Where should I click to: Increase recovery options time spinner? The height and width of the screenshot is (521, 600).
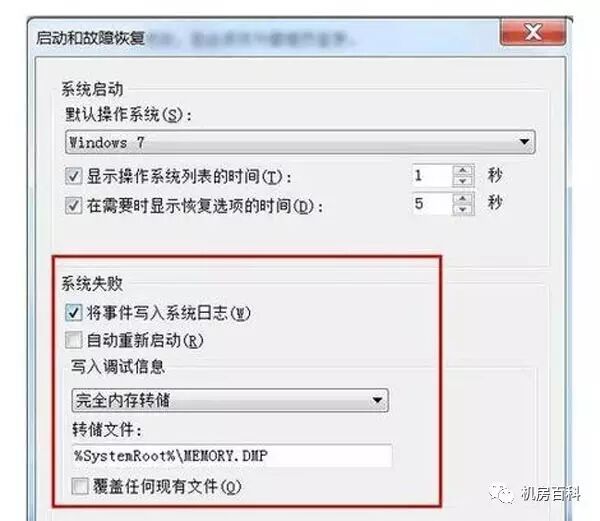(463, 199)
